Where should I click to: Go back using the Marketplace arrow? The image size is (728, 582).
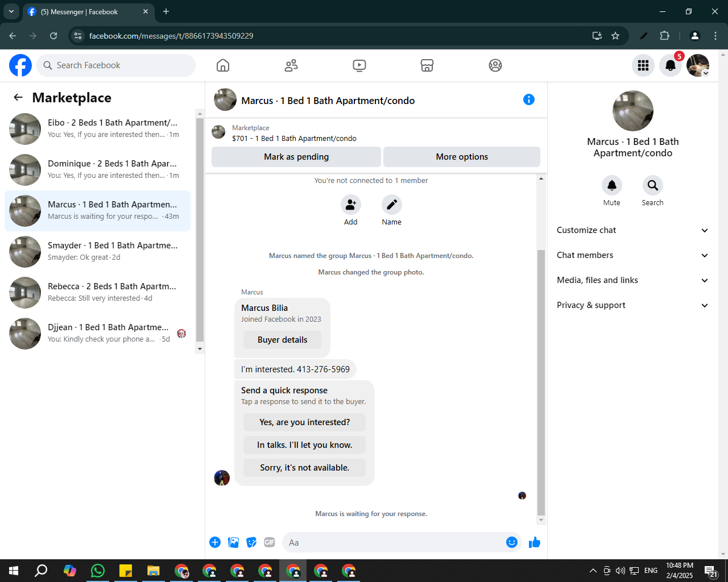point(18,97)
